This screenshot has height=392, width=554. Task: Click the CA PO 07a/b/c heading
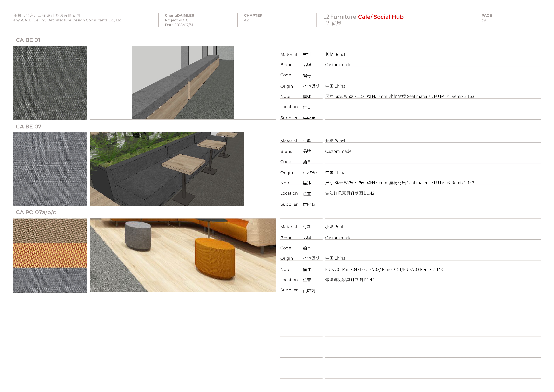(x=36, y=212)
